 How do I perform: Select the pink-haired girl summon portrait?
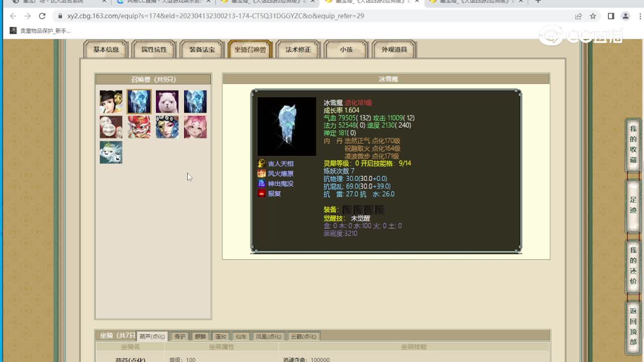click(x=195, y=127)
